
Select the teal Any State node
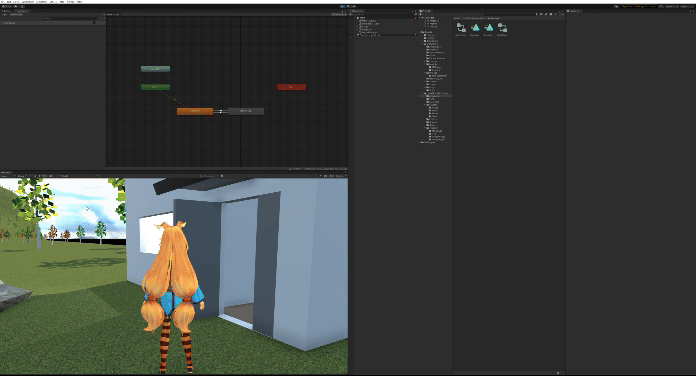tap(155, 69)
